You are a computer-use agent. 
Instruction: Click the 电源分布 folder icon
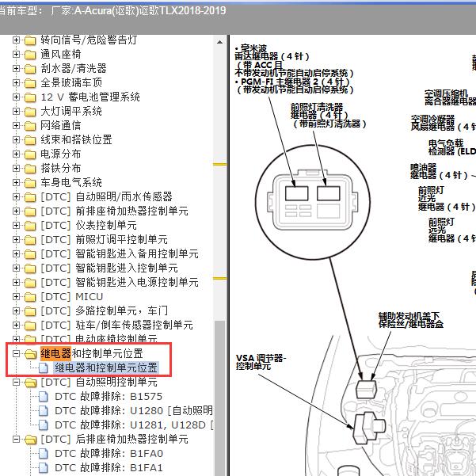(30, 154)
